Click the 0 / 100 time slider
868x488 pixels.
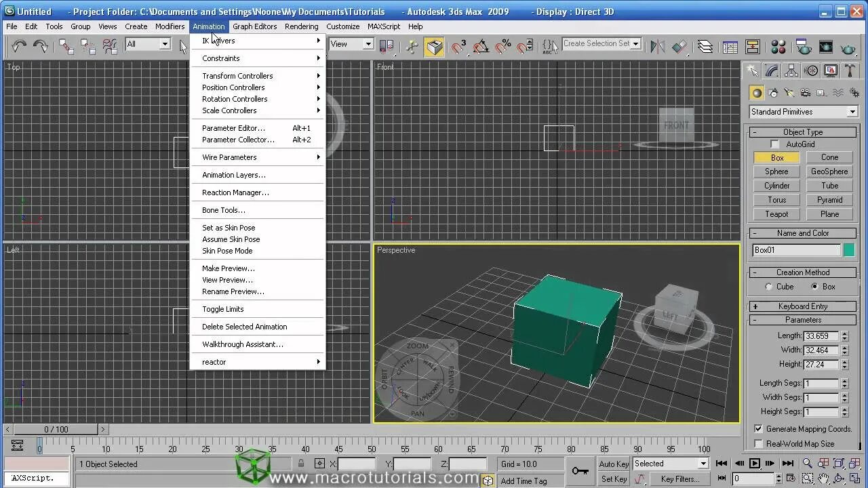click(x=56, y=429)
